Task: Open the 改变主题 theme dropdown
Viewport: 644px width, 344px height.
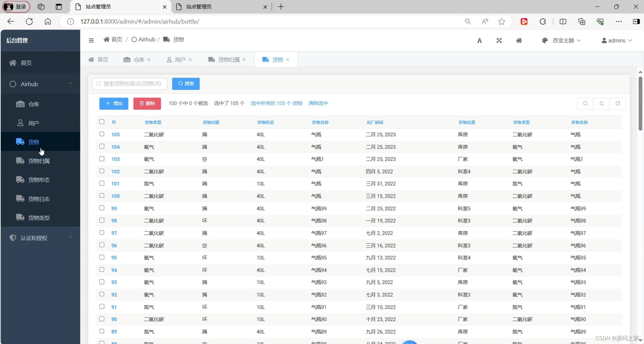Action: click(563, 40)
